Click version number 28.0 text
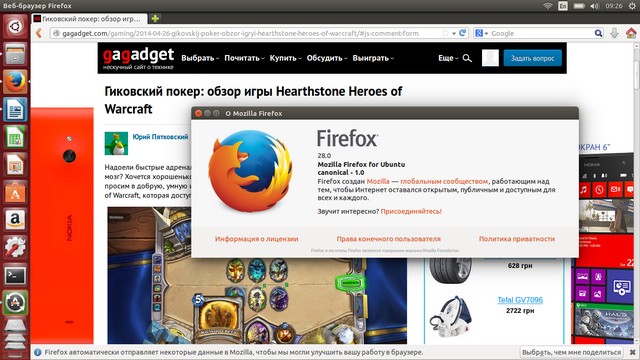Screen dimensions: 640x360 click(324, 156)
